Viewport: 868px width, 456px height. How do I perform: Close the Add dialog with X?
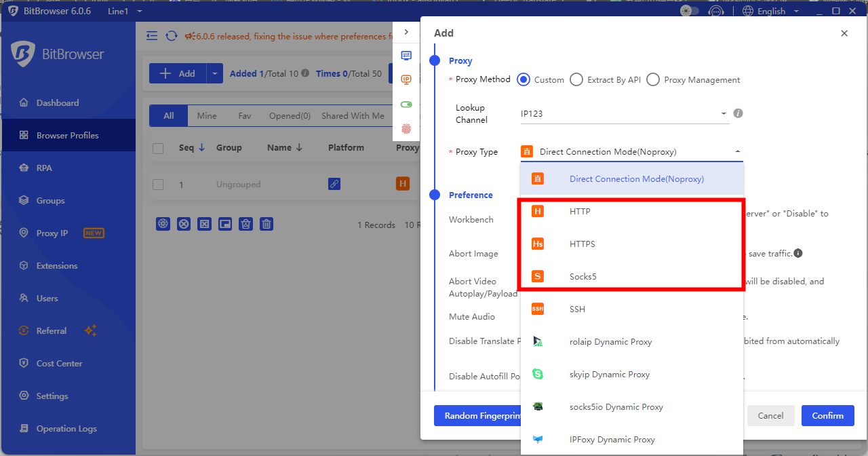click(844, 33)
